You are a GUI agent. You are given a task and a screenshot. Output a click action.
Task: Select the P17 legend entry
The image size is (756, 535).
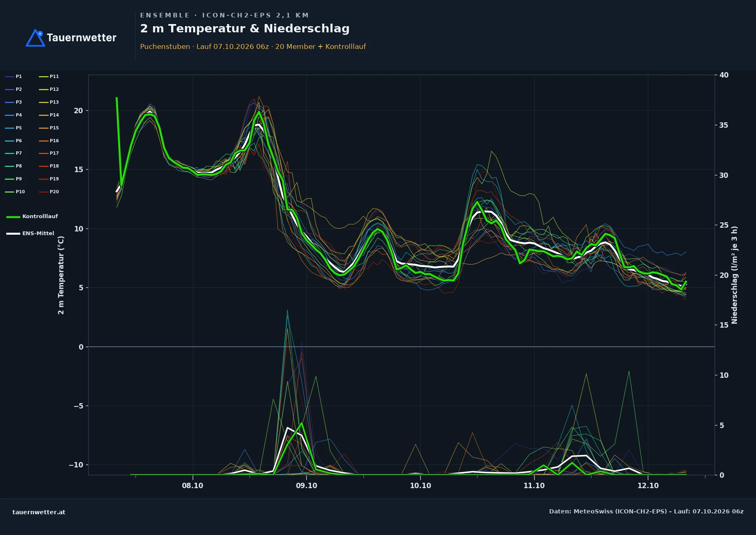49,153
